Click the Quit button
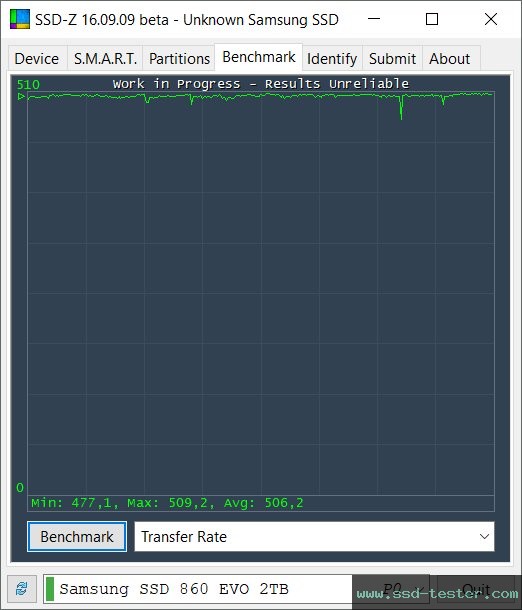 click(476, 589)
